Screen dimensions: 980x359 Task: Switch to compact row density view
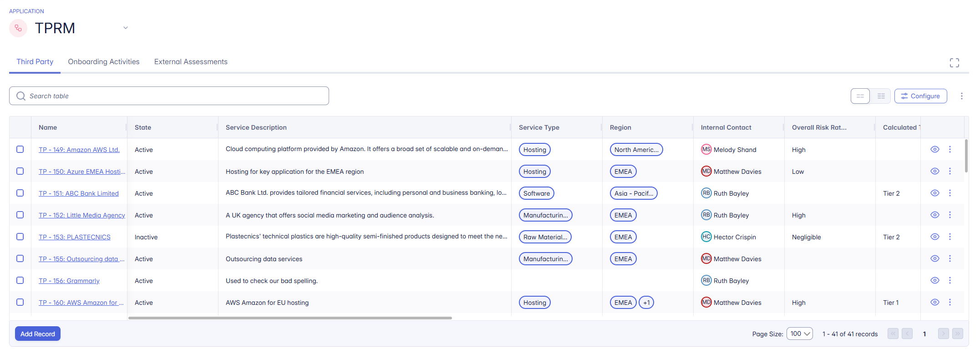[881, 96]
